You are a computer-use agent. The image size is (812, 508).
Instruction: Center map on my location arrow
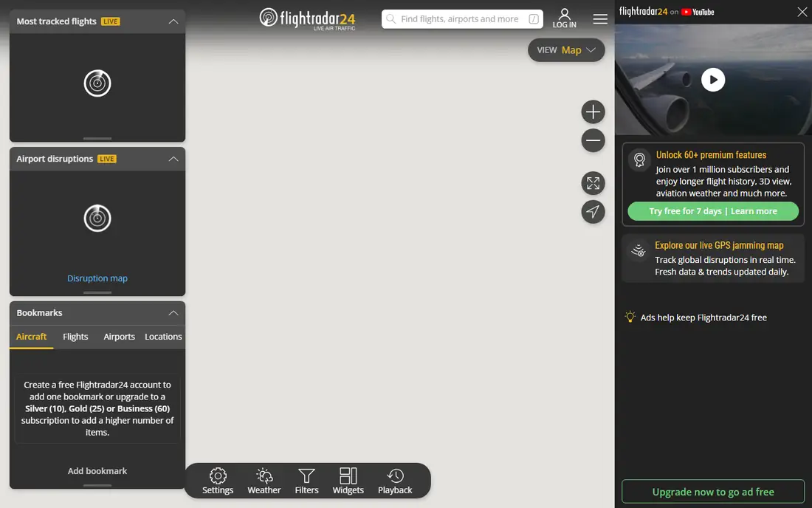click(x=593, y=212)
